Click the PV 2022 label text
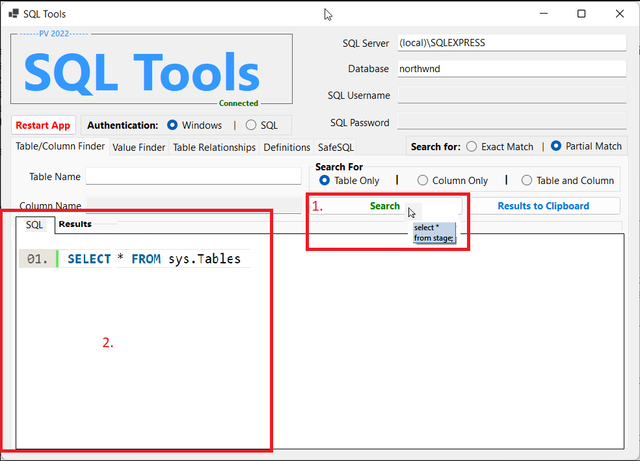Screen dimensions: 640x461 (54, 33)
